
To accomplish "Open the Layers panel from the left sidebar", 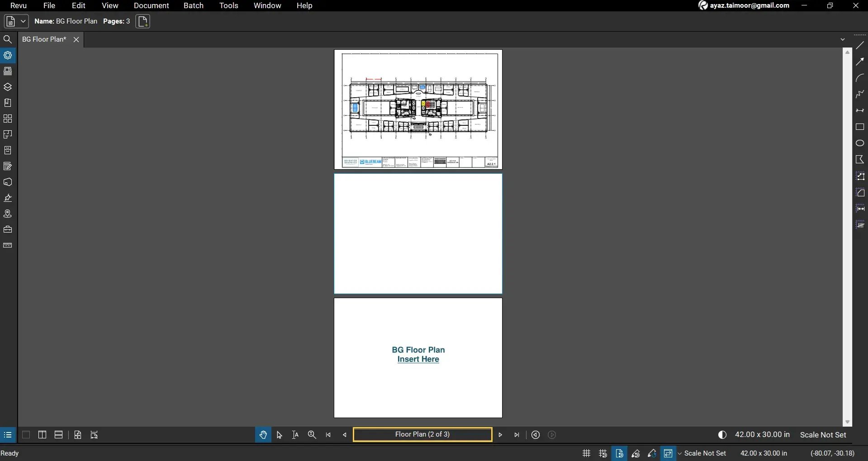I will click(8, 87).
